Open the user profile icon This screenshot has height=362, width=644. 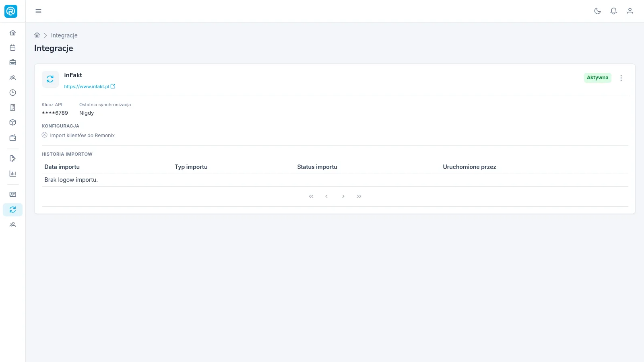tap(630, 11)
